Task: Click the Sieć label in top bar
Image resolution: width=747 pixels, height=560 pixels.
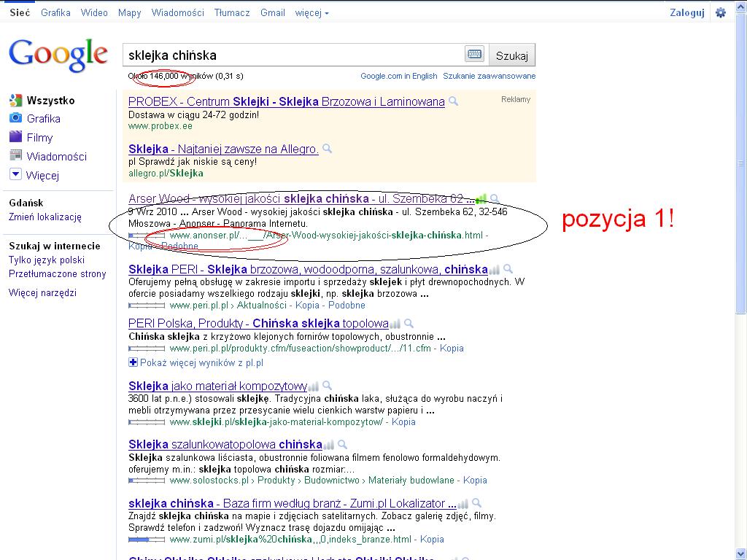Action: 20,13
